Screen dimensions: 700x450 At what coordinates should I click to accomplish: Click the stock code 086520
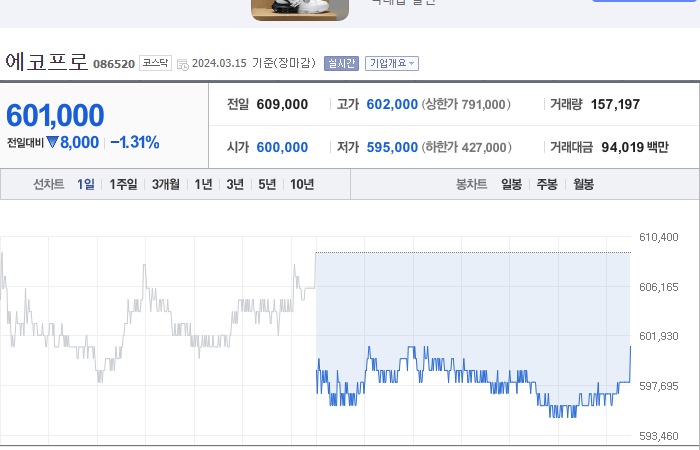coord(114,64)
